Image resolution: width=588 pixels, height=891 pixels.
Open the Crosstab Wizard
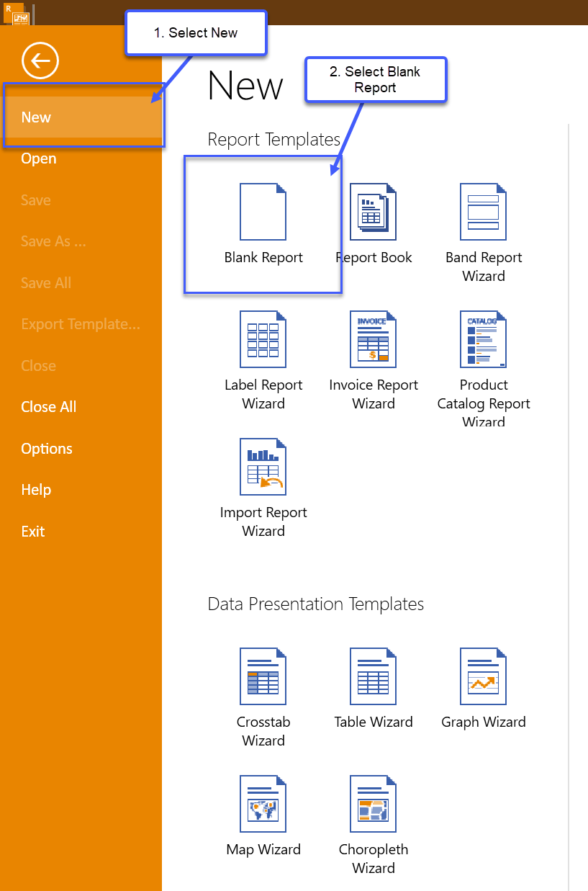(263, 676)
